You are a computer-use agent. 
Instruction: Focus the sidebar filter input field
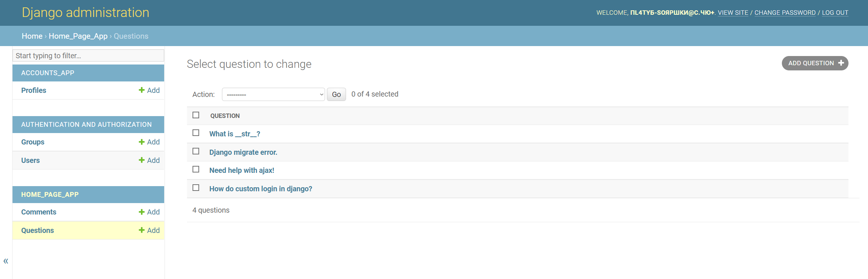tap(88, 56)
